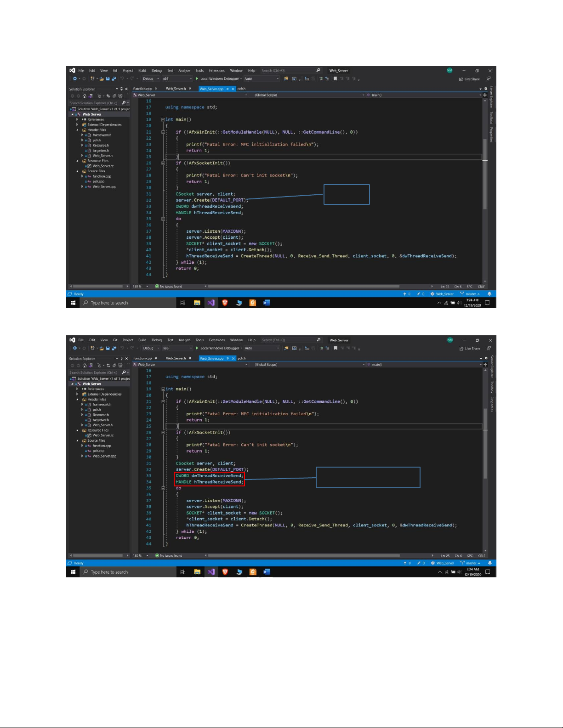Click Save All icon in top screenshot toolbar
Viewport: 563px width, 728px height.
(x=114, y=79)
